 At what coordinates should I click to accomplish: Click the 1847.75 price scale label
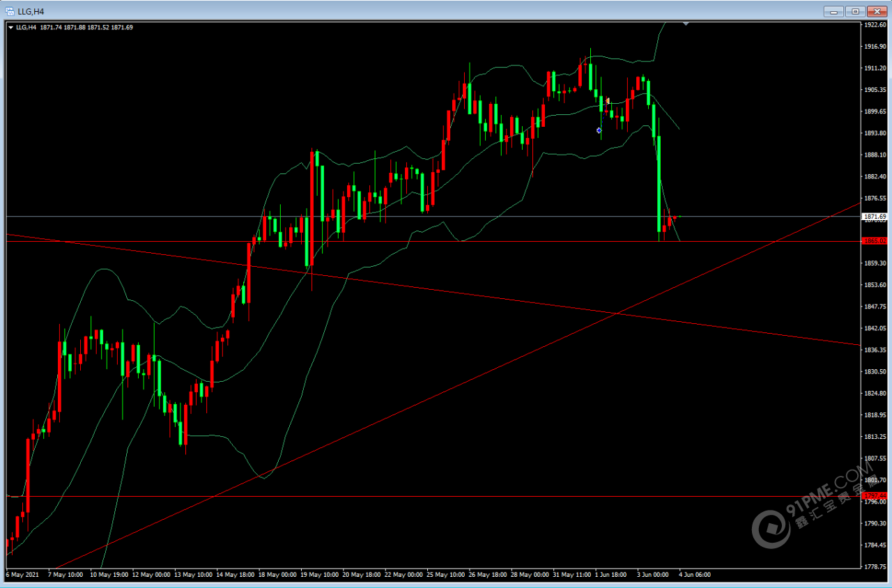click(x=875, y=307)
